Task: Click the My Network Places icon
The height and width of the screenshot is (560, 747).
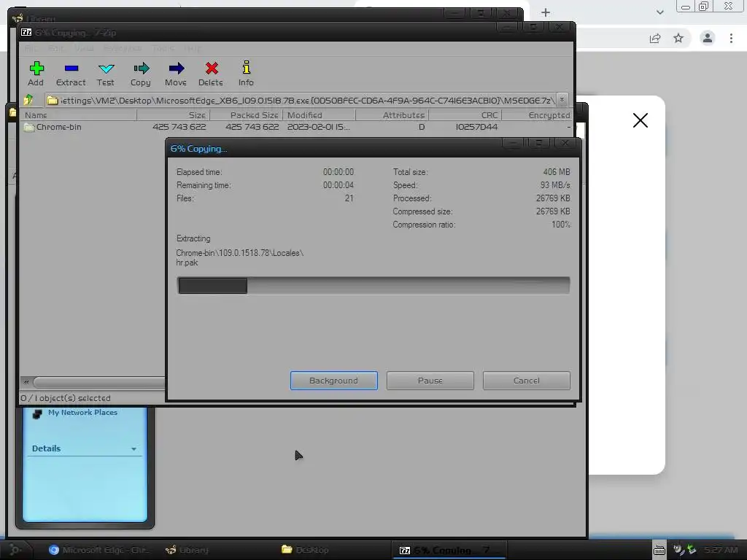Action: click(37, 413)
